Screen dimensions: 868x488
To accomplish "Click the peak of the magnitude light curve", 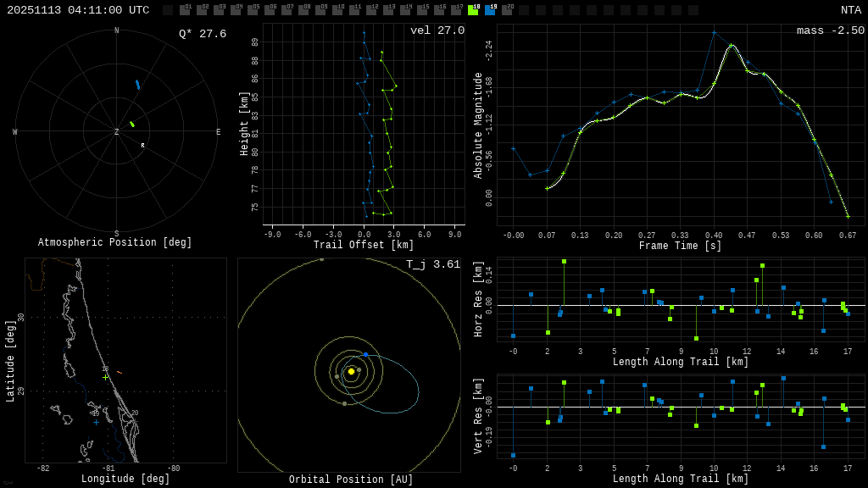I will click(x=732, y=45).
